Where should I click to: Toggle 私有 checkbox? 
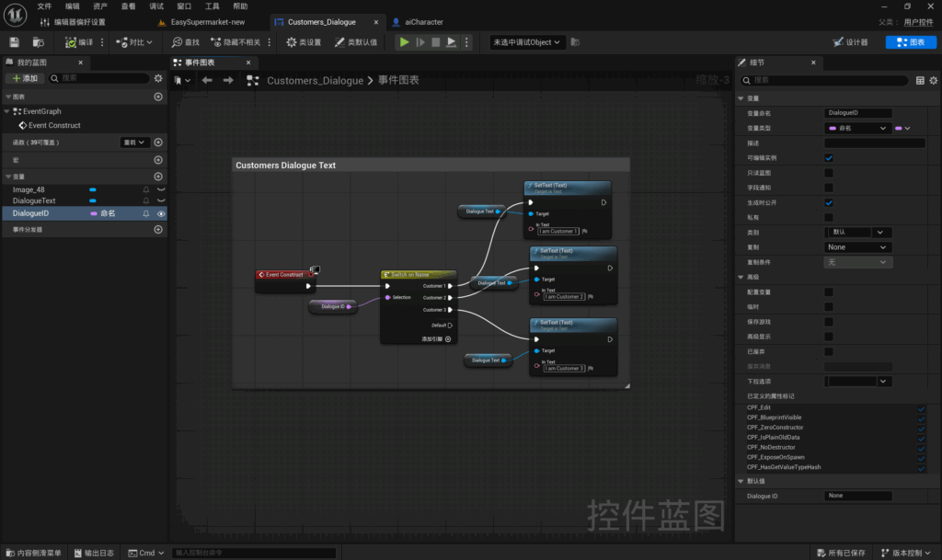[x=829, y=217]
